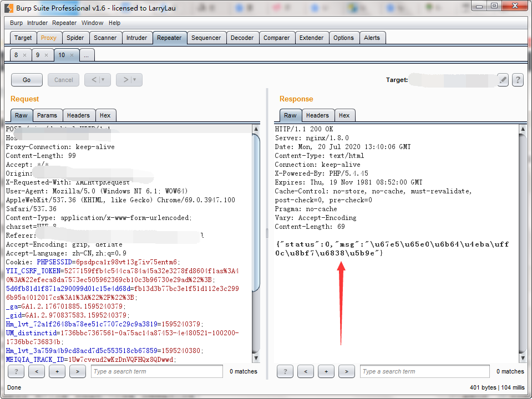
Task: Click the response search term field
Action: click(425, 371)
